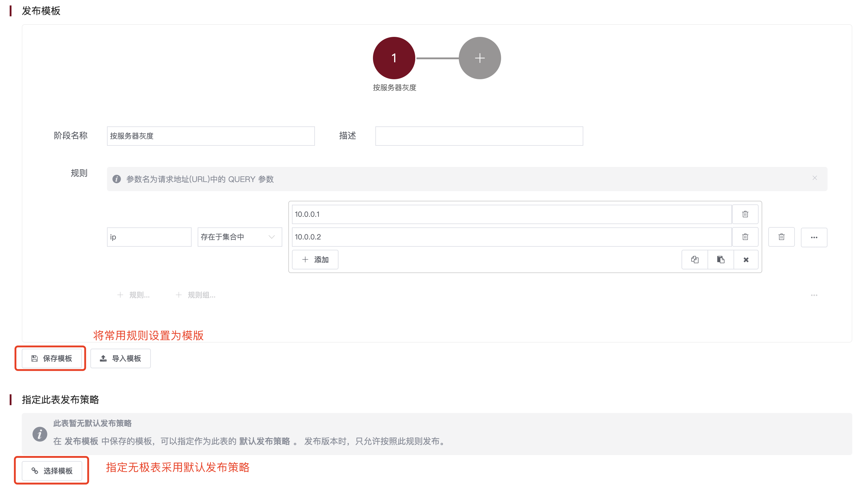Click the info icon in rules banner

[117, 179]
